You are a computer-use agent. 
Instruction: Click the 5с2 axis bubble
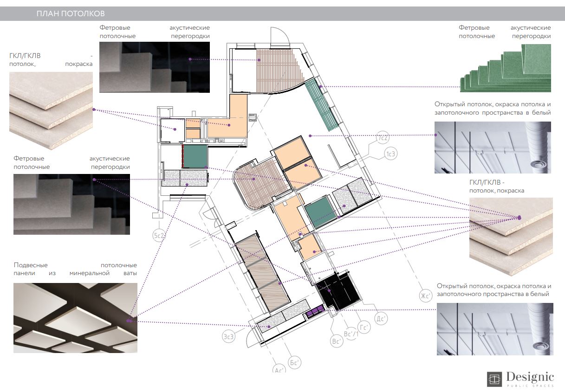click(160, 236)
